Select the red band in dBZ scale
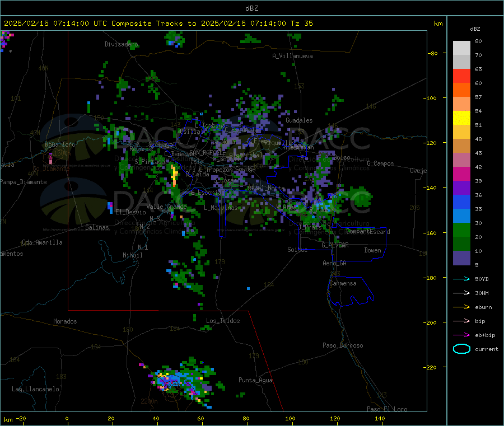 pos(461,76)
